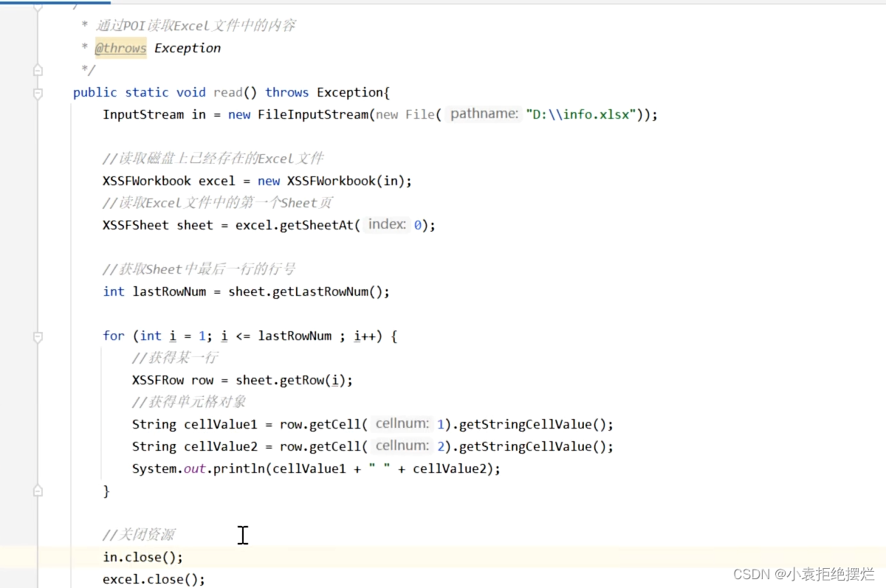Screen dimensions: 886x588
Task: Click 'i++' in the for loop header
Action: pos(365,336)
